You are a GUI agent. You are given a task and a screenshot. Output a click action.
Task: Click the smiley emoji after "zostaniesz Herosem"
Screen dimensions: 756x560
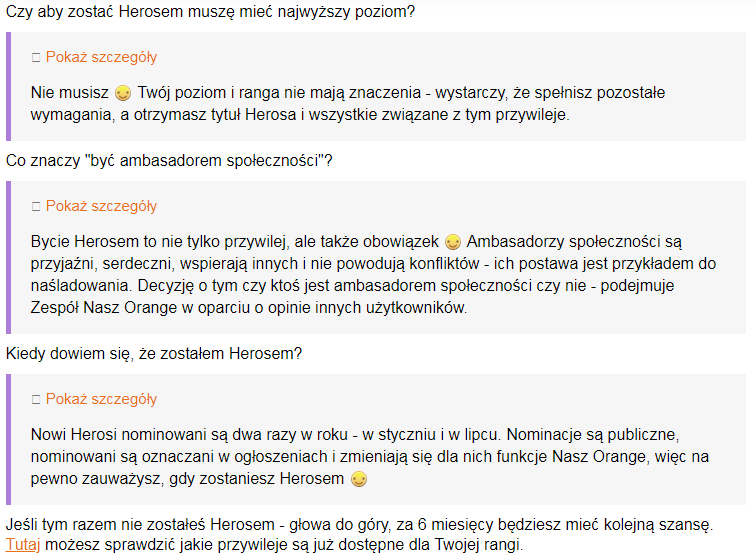pos(359,481)
